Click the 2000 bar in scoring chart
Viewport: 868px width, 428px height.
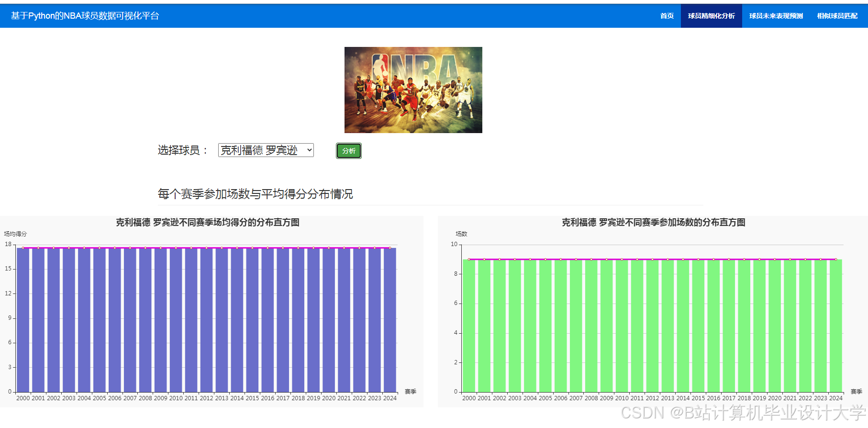pos(23,320)
